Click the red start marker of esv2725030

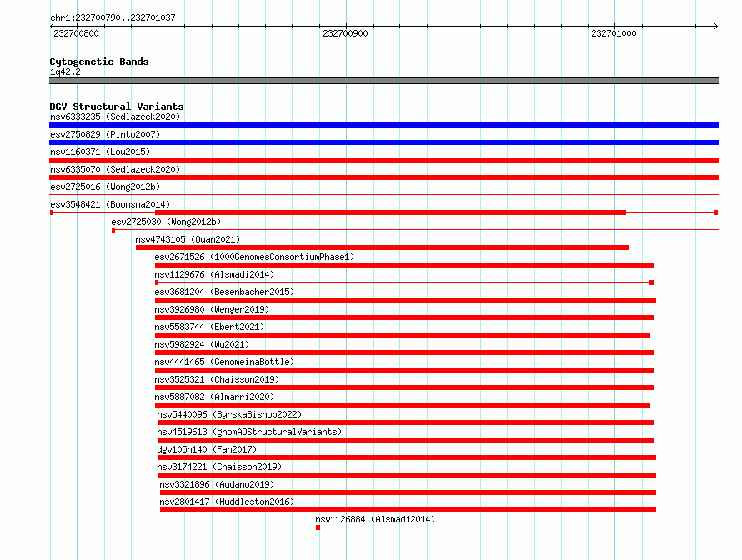click(x=113, y=230)
